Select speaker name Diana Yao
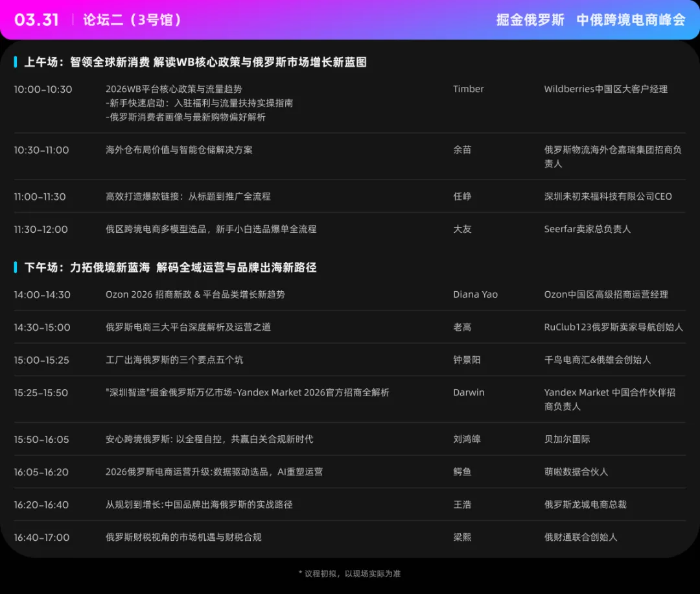Viewport: 700px width, 594px height. tap(476, 294)
